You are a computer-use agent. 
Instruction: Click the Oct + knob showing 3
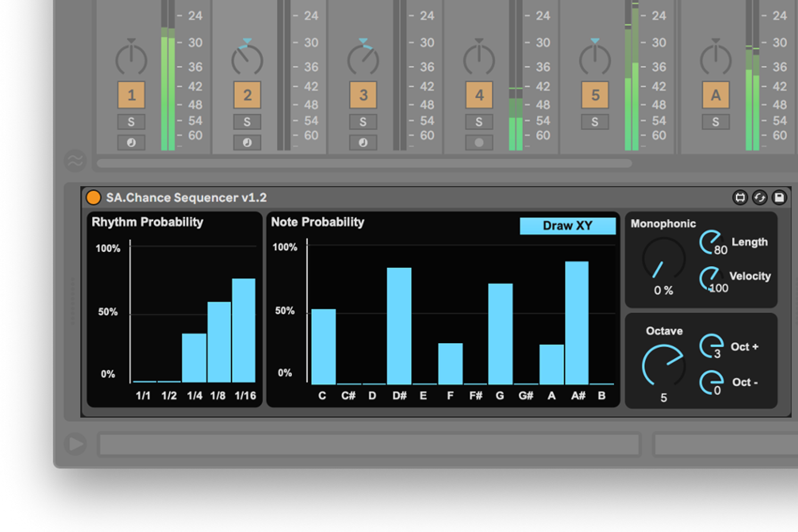(x=711, y=346)
